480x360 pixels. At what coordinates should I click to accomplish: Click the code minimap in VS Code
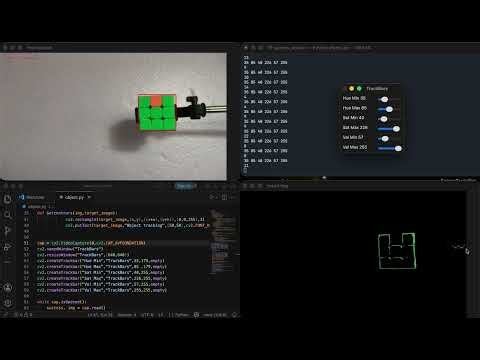click(x=222, y=242)
